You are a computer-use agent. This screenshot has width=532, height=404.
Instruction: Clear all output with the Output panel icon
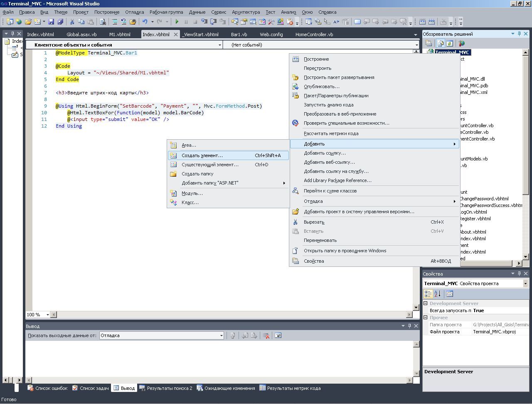point(266,335)
